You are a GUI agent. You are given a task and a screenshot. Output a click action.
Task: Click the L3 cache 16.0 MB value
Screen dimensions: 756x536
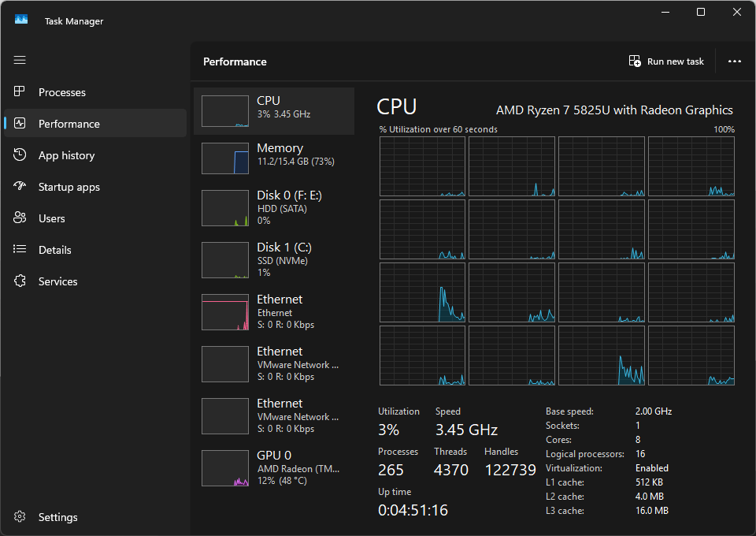click(x=652, y=511)
